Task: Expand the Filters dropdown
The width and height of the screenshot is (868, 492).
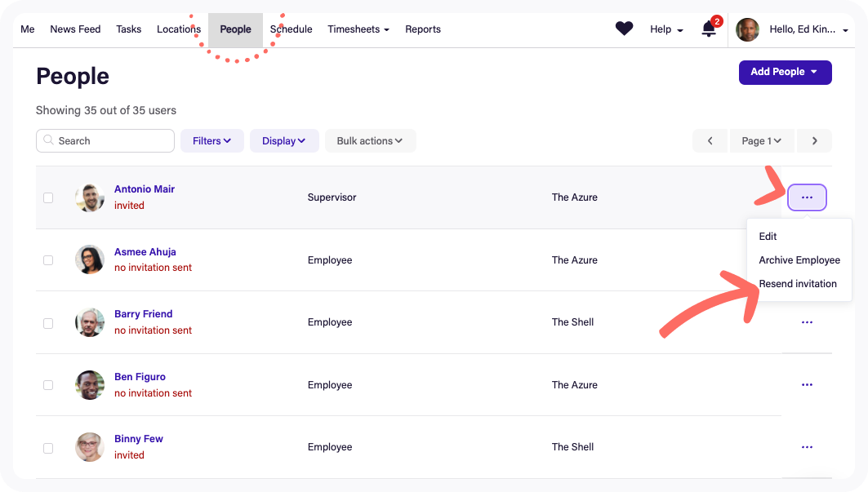Action: coord(211,141)
